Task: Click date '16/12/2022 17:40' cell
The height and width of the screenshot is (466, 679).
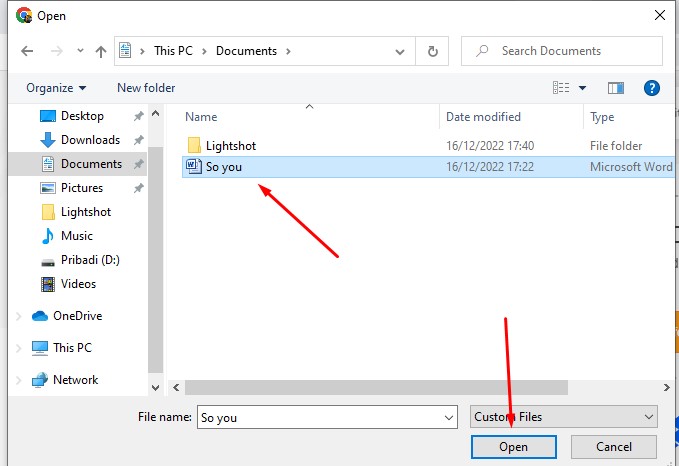Action: pyautogui.click(x=490, y=146)
